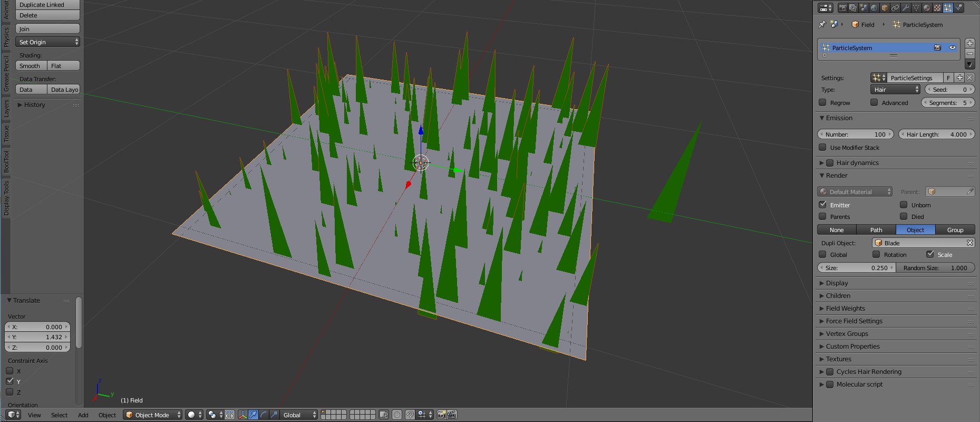This screenshot has width=980, height=422.
Task: Open the Add menu in viewport header
Action: (x=83, y=415)
